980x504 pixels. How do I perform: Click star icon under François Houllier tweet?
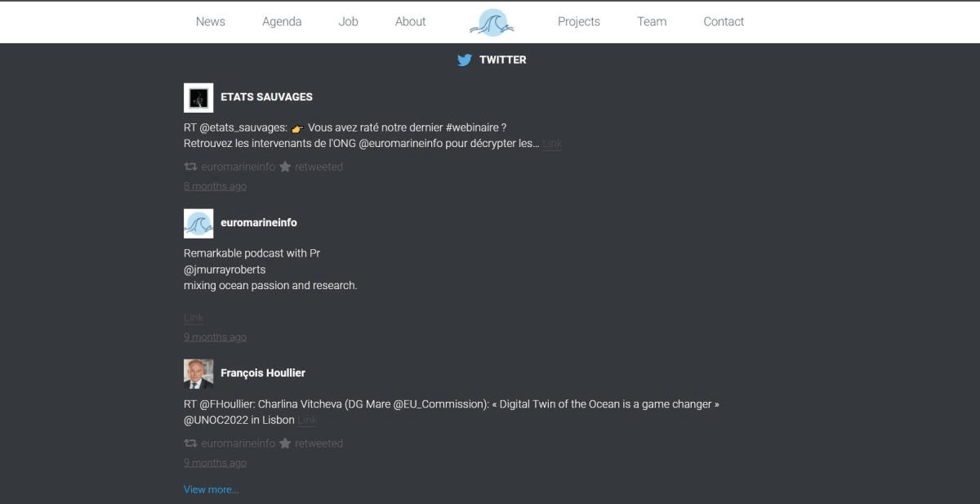tap(285, 444)
